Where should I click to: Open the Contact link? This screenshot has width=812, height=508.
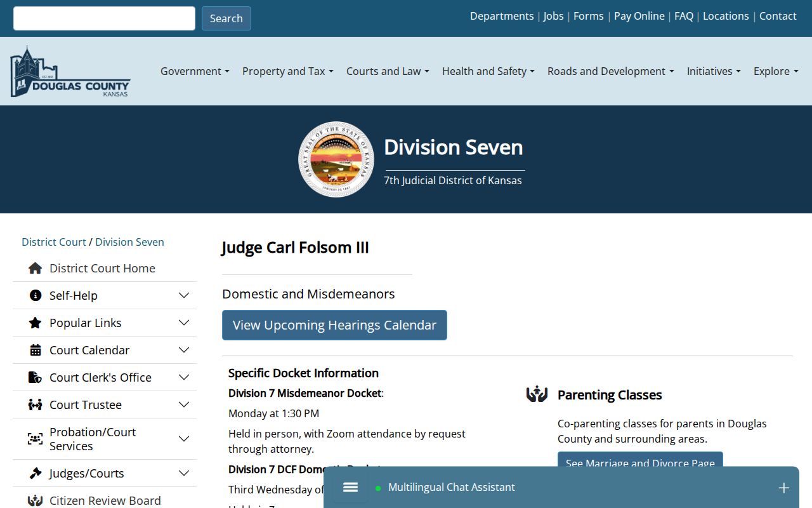(778, 16)
